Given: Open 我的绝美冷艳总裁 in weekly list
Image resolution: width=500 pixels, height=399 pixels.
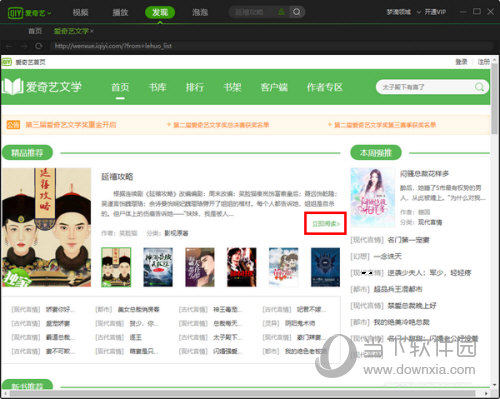Looking at the screenshot, I should [x=401, y=322].
